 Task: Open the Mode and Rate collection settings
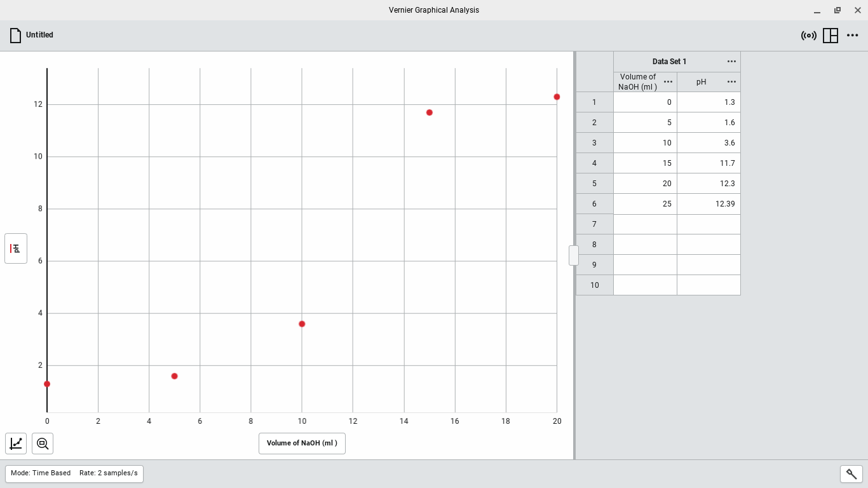coord(74,473)
